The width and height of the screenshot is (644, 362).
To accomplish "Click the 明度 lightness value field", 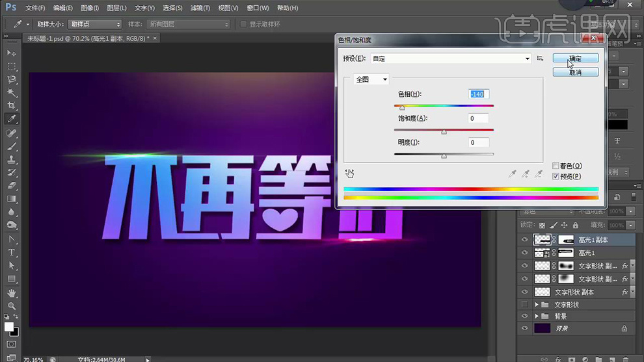I will (x=478, y=142).
